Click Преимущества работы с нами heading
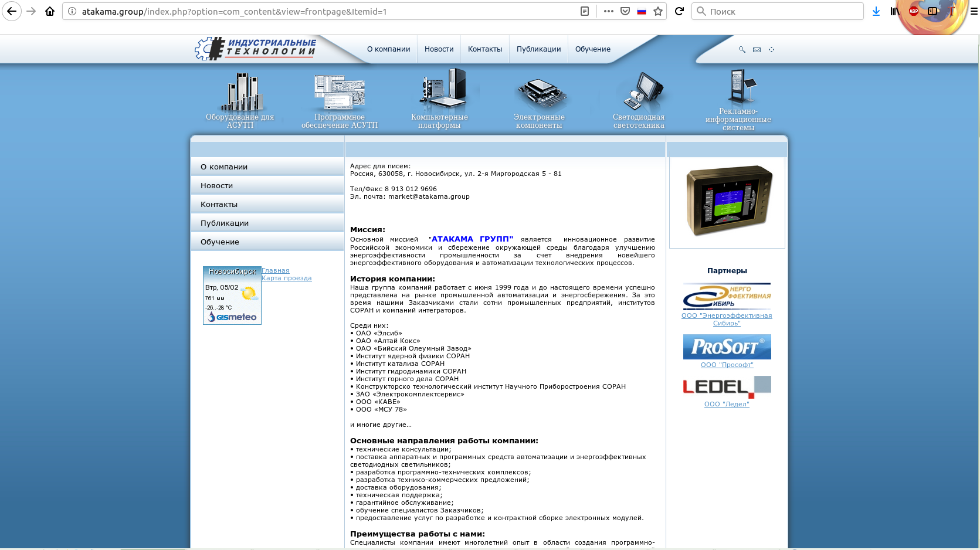Image resolution: width=980 pixels, height=550 pixels. coord(418,534)
